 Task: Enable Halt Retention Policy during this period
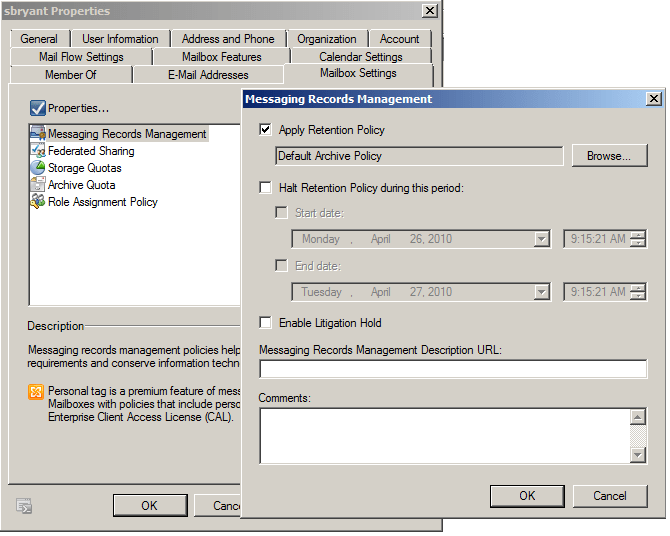[x=265, y=187]
